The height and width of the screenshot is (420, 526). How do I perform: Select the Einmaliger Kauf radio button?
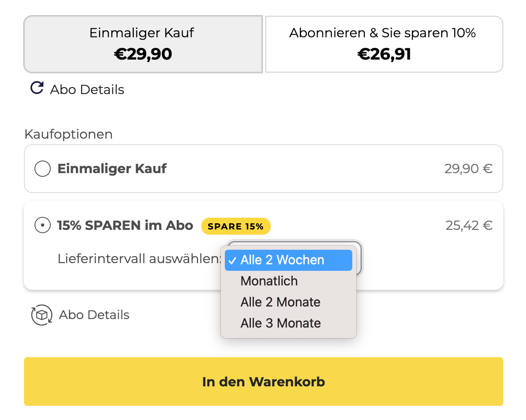pos(43,169)
